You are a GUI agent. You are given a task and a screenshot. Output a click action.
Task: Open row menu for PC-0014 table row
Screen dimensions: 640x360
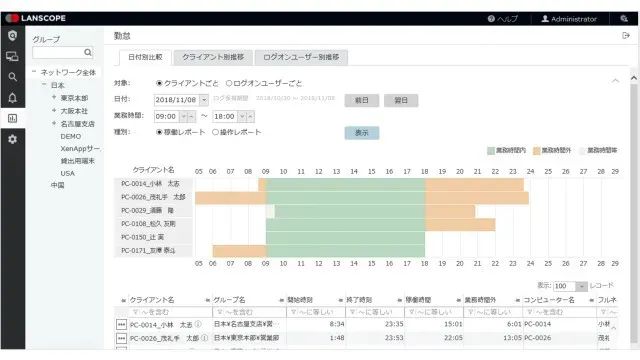121,324
